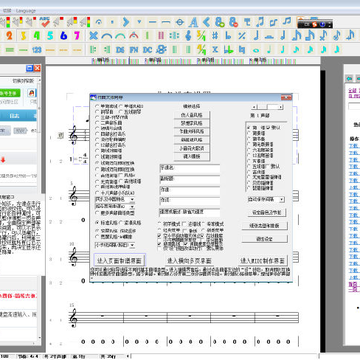The height and width of the screenshot is (360, 360).
Task: Click inside the 作词 input field
Action: pyautogui.click(x=190, y=202)
